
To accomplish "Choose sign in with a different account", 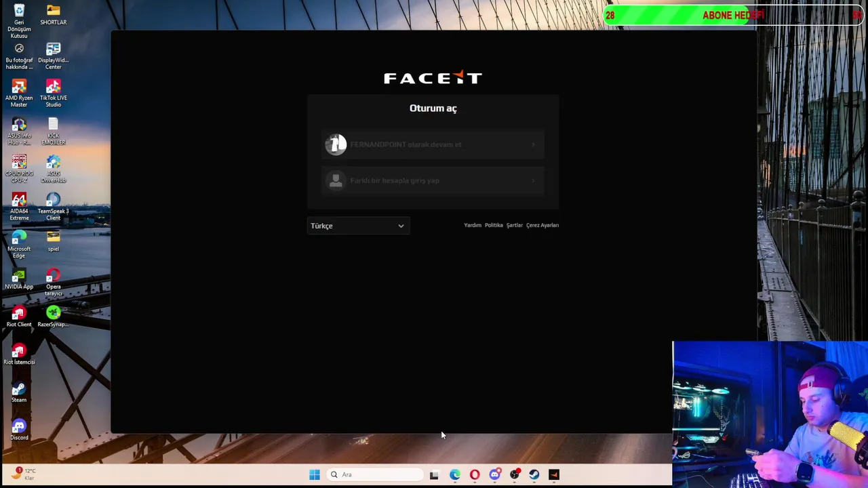I will 433,181.
